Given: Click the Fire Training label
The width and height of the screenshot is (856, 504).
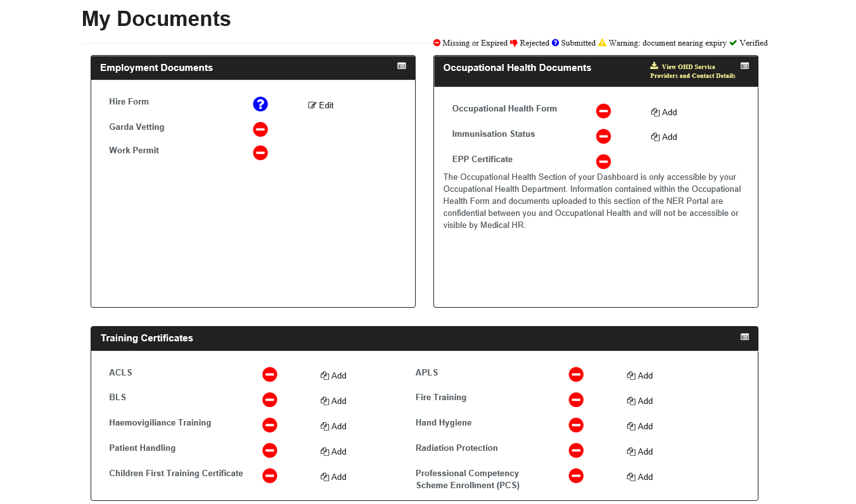Looking at the screenshot, I should coord(441,398).
